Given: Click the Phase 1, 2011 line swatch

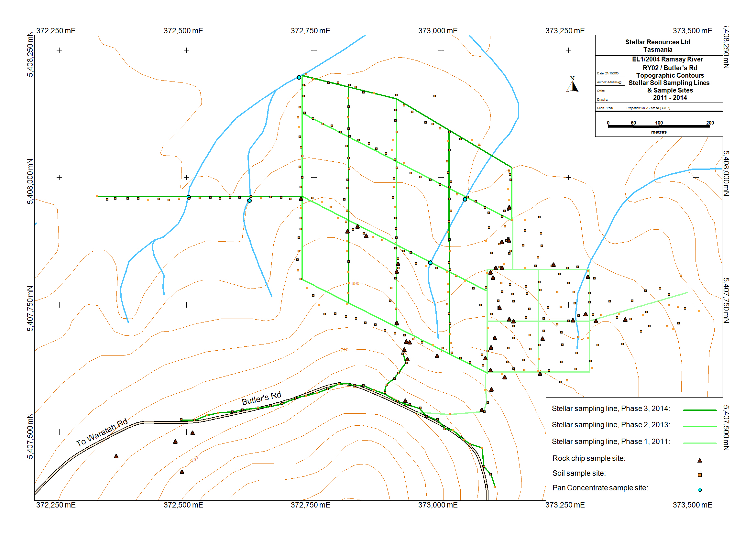Looking at the screenshot, I should tap(700, 443).
